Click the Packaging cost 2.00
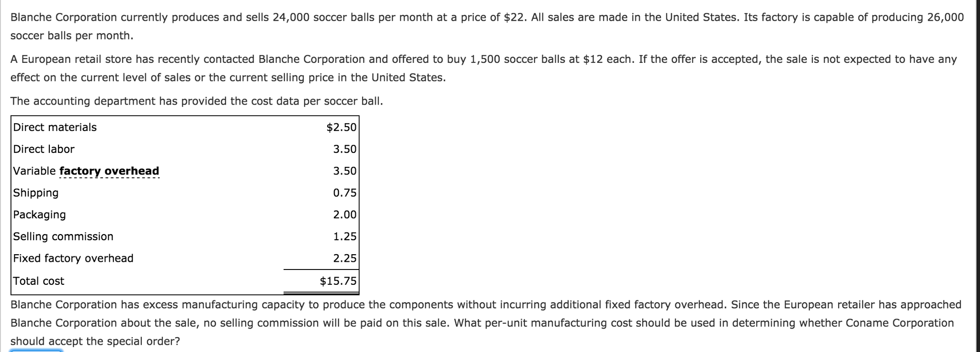 (345, 214)
